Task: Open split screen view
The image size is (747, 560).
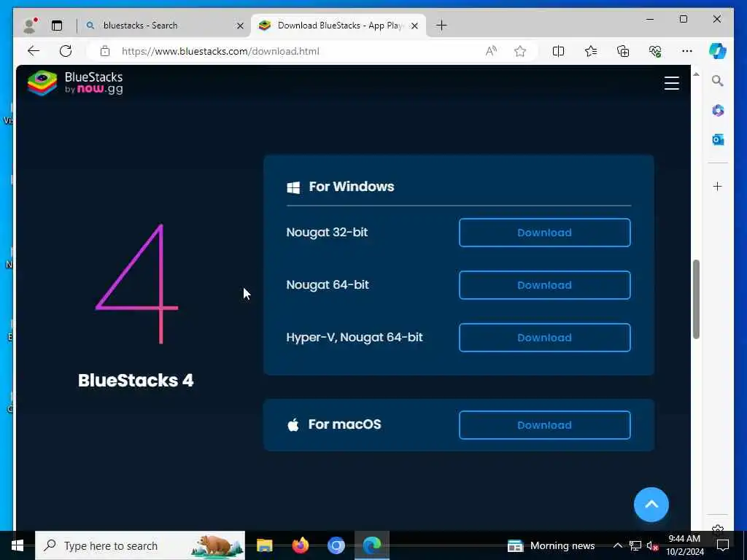Action: tap(558, 51)
